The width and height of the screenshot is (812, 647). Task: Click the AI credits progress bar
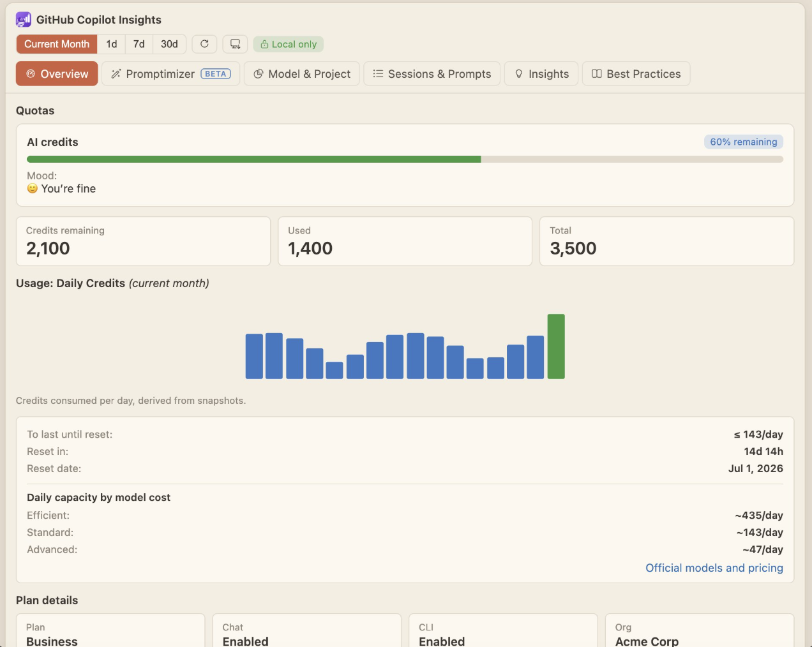(x=405, y=159)
